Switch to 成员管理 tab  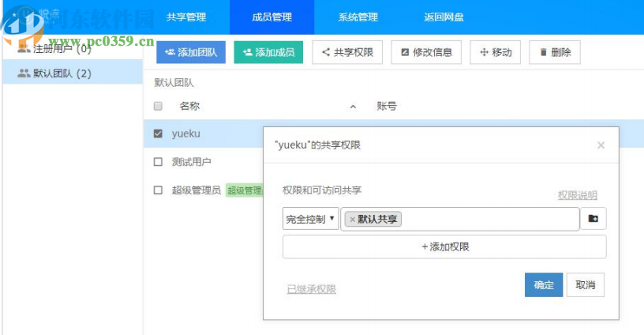[272, 17]
